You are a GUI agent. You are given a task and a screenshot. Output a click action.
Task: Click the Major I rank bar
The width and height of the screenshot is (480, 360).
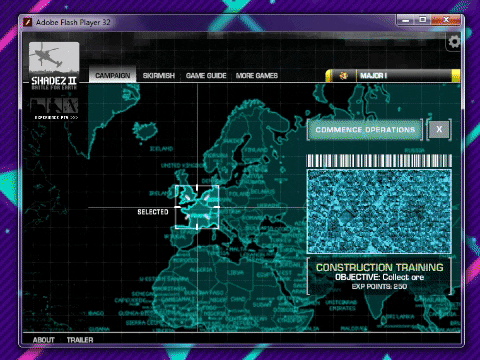(393, 76)
